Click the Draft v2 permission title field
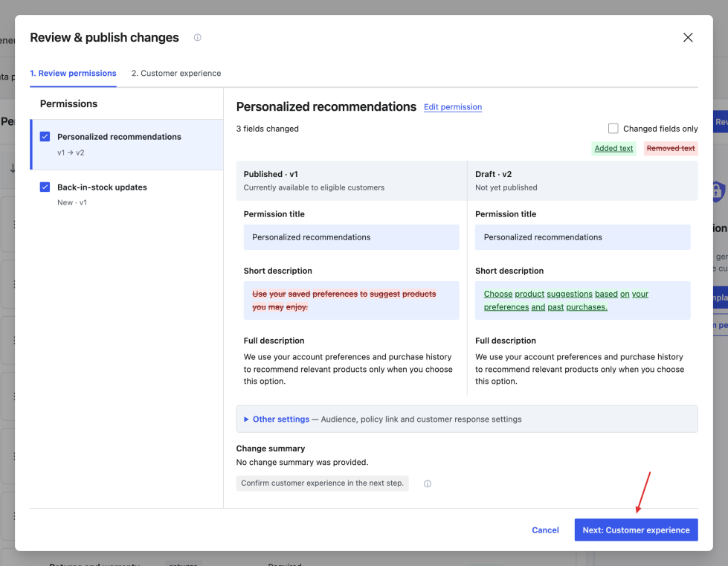The image size is (728, 566). tap(583, 237)
